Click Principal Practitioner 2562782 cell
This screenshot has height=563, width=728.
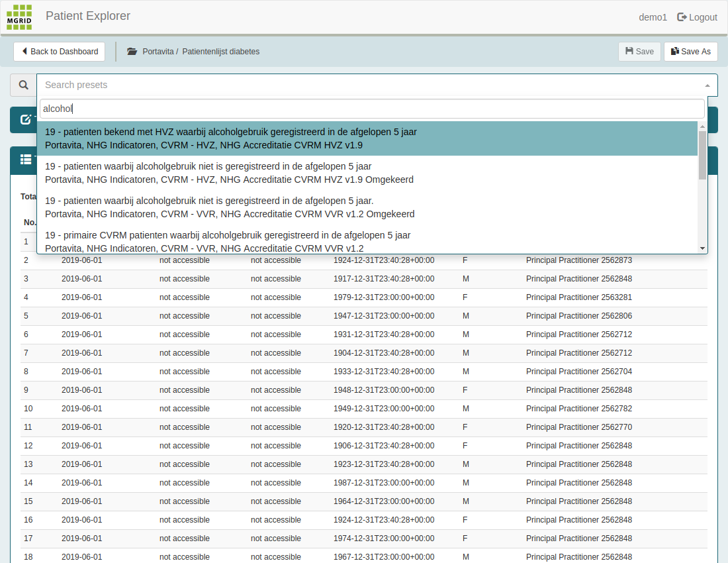579,409
